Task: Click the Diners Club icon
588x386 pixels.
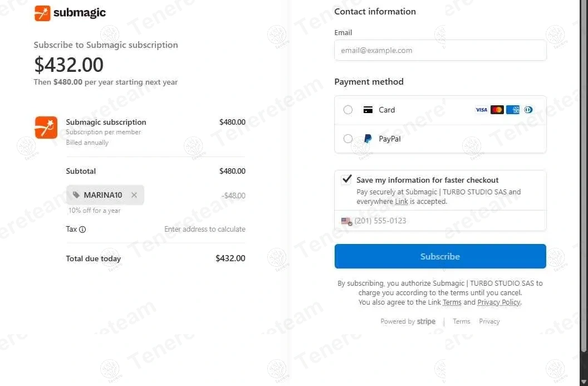Action: 528,110
